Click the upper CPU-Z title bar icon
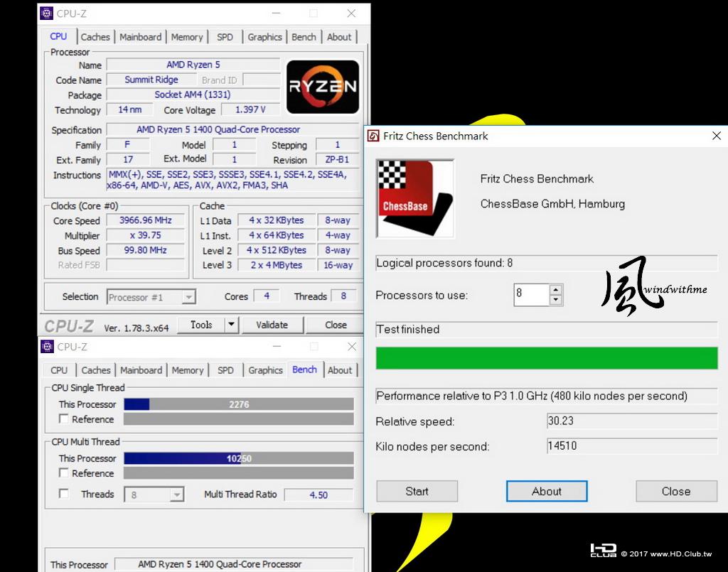The width and height of the screenshot is (728, 572). point(46,14)
